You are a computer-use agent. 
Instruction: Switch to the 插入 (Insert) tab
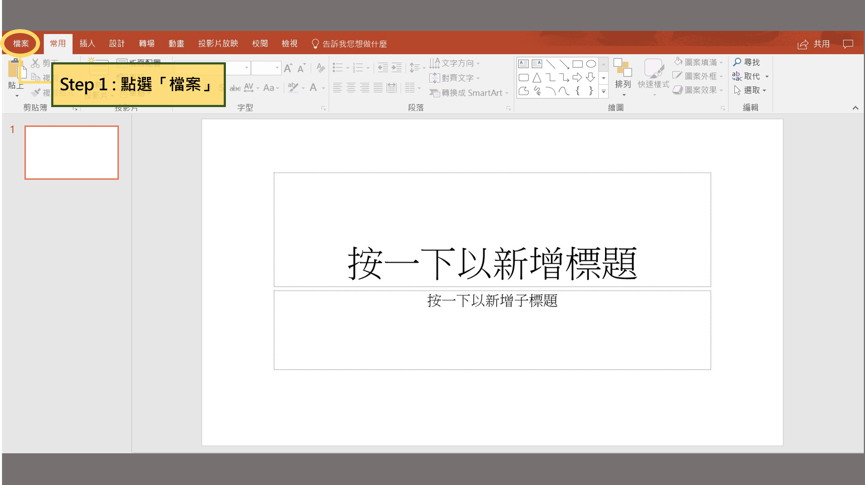[87, 44]
